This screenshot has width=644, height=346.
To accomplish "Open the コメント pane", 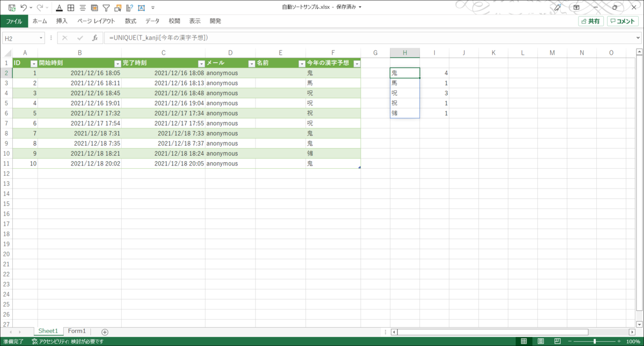I will point(621,20).
